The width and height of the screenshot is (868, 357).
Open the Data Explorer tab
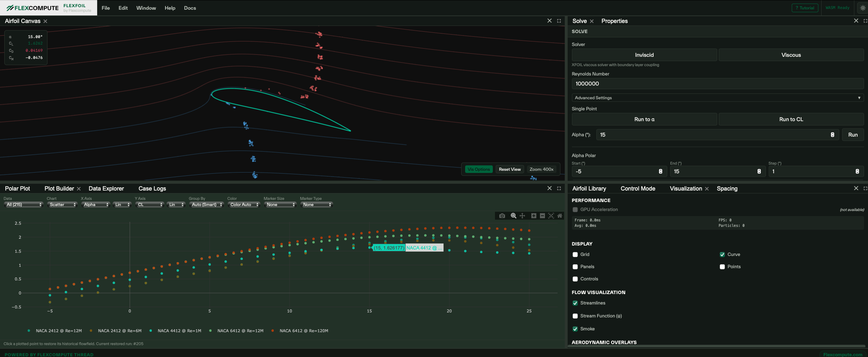106,188
